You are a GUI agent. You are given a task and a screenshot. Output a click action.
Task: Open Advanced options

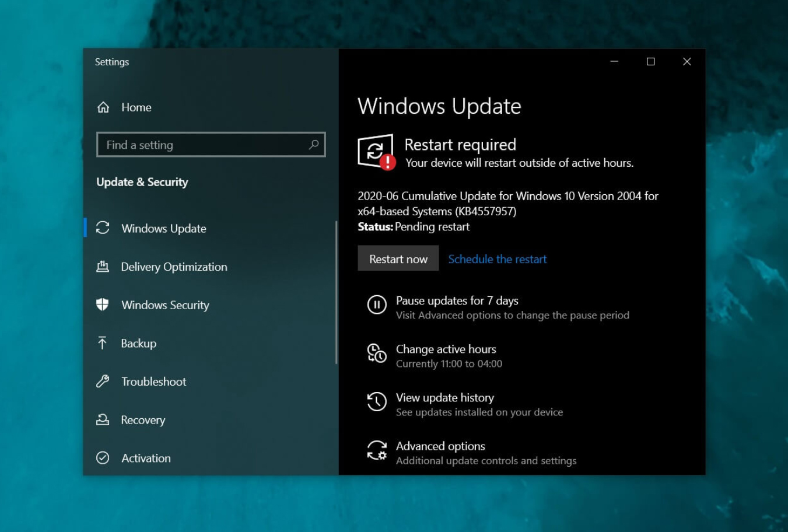[x=440, y=446]
